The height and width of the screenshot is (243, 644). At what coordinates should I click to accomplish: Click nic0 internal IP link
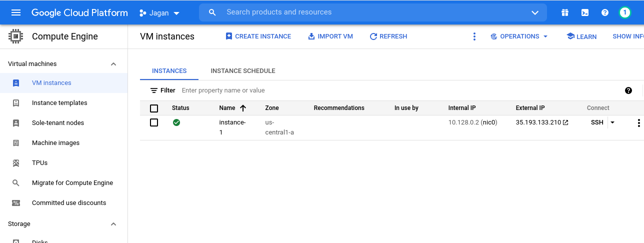pos(489,122)
